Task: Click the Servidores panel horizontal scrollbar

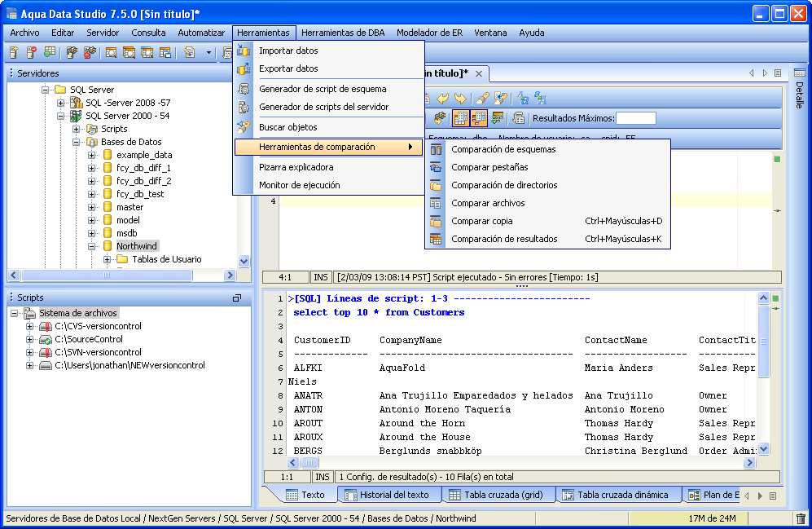Action: pyautogui.click(x=106, y=276)
